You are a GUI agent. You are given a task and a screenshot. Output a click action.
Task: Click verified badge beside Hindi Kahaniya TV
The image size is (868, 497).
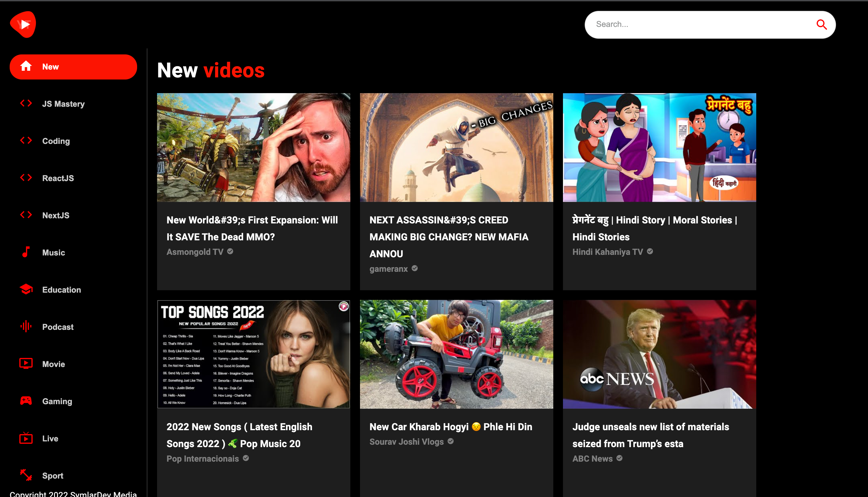click(x=650, y=251)
